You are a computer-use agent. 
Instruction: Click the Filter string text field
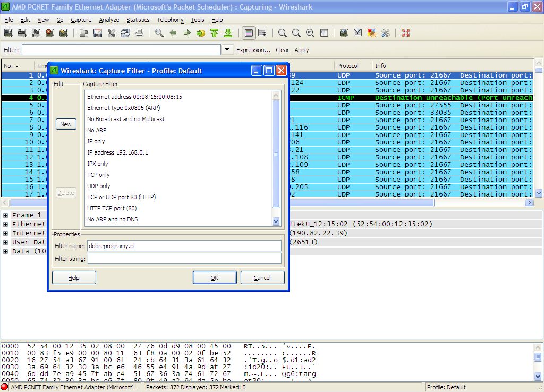(x=184, y=259)
